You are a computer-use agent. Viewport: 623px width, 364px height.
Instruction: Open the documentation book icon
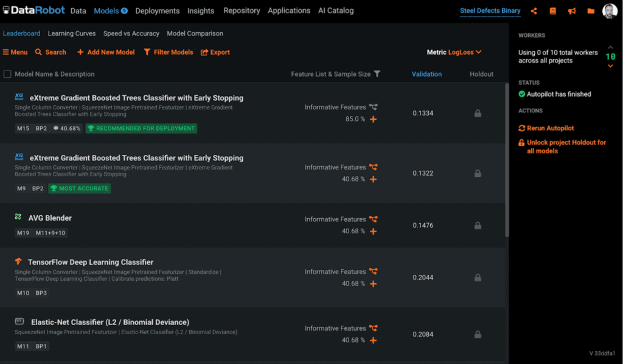pyautogui.click(x=552, y=11)
